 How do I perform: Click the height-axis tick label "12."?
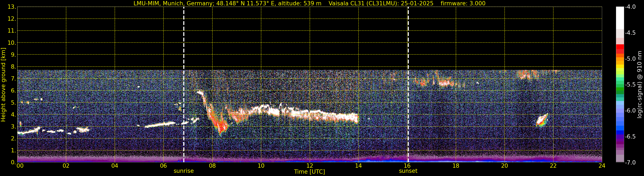[12, 19]
